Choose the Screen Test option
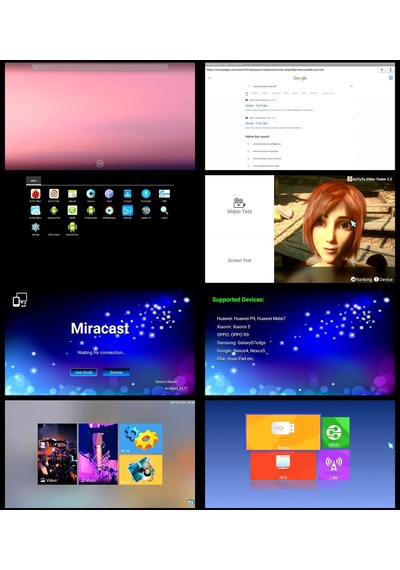The width and height of the screenshot is (400, 570). point(240,260)
